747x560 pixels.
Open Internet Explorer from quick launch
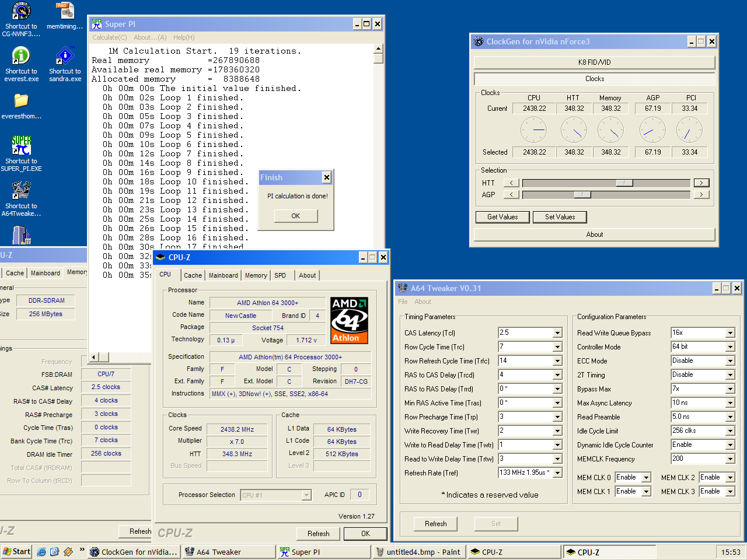click(x=41, y=552)
